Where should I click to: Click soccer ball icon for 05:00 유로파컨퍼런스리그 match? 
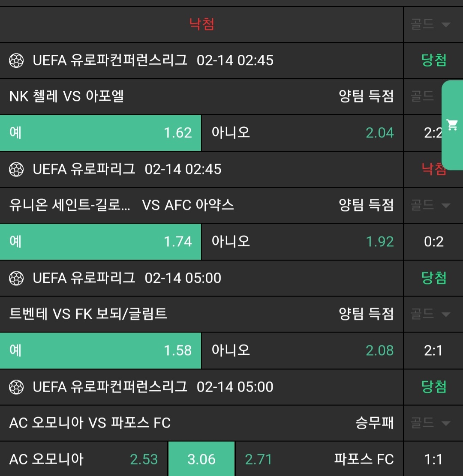pyautogui.click(x=16, y=387)
